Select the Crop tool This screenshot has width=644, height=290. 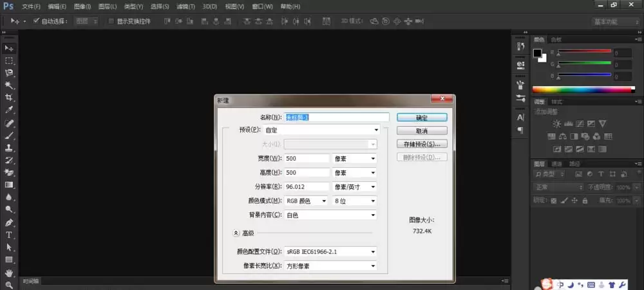[x=9, y=98]
